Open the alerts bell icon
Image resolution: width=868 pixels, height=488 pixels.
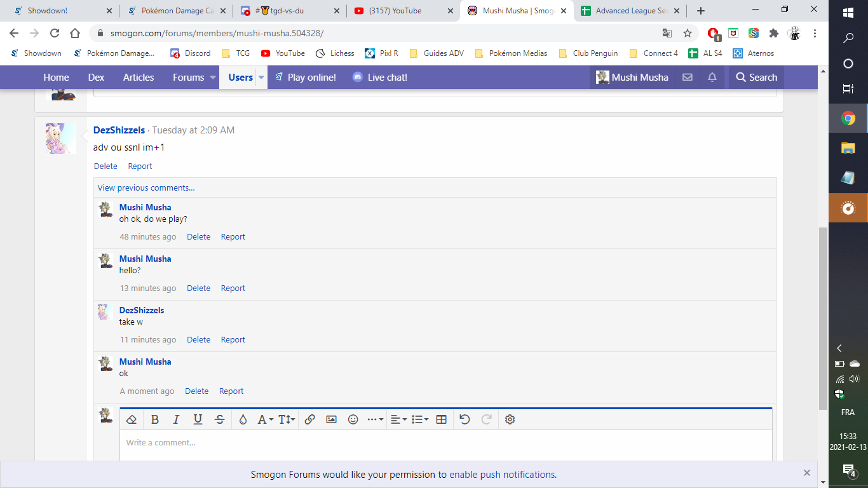click(x=712, y=77)
